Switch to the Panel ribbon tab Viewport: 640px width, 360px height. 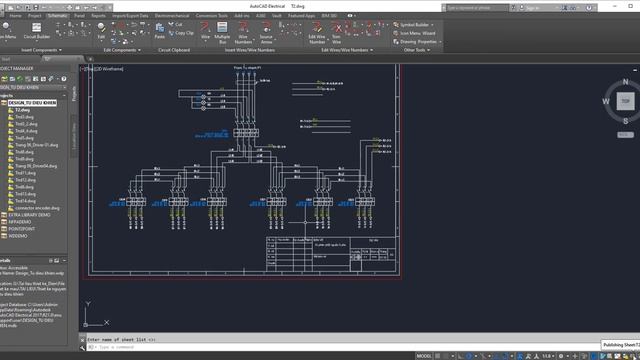coord(79,16)
